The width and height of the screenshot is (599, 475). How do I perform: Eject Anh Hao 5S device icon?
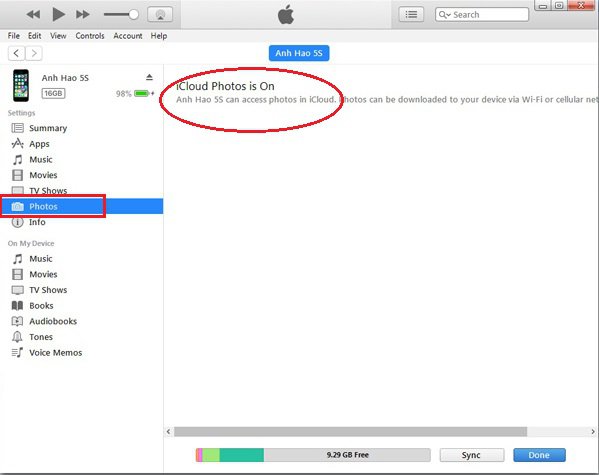(149, 77)
